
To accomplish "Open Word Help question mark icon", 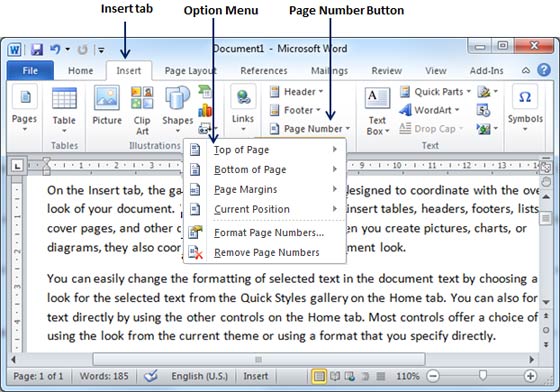I will [x=544, y=70].
